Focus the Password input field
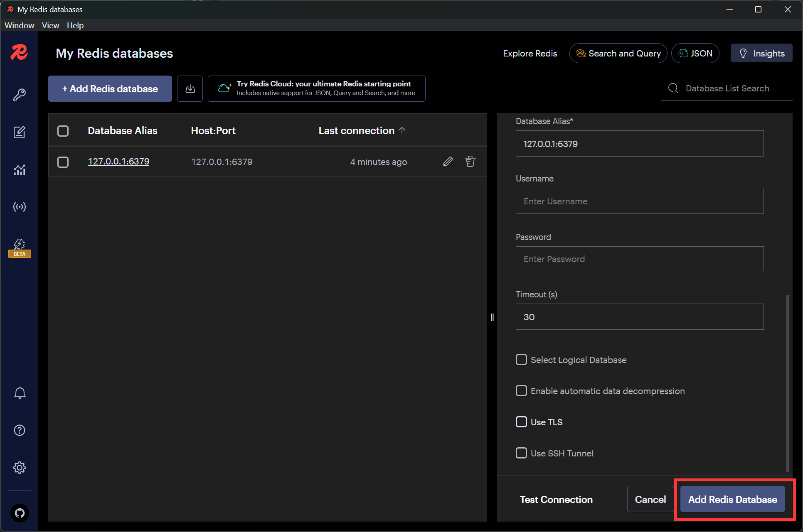Image resolution: width=803 pixels, height=532 pixels. tap(640, 259)
